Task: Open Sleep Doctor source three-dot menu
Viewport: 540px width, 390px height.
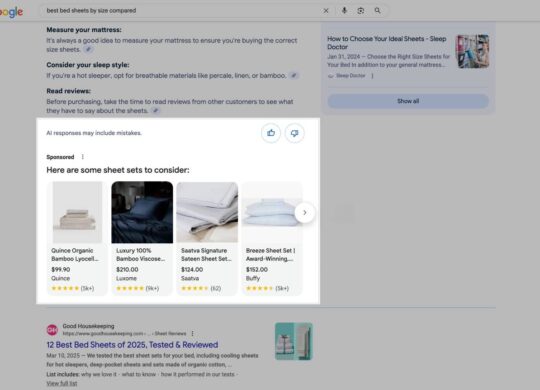Action: pos(372,76)
